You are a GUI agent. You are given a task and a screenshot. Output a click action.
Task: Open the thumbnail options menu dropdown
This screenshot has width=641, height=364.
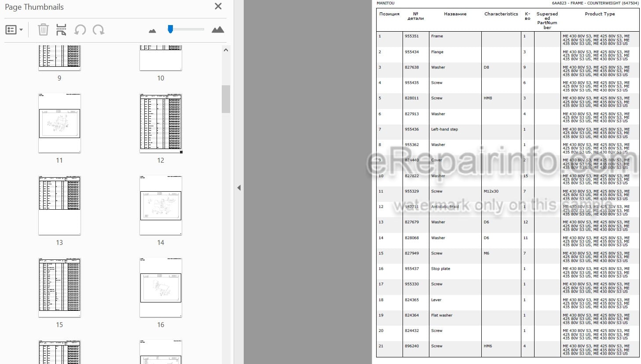tap(14, 30)
